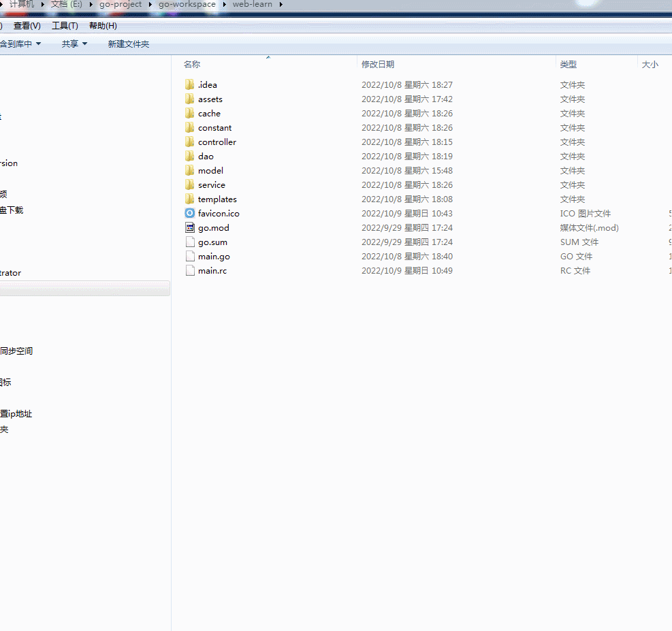Select the .idea folder icon

tap(189, 85)
